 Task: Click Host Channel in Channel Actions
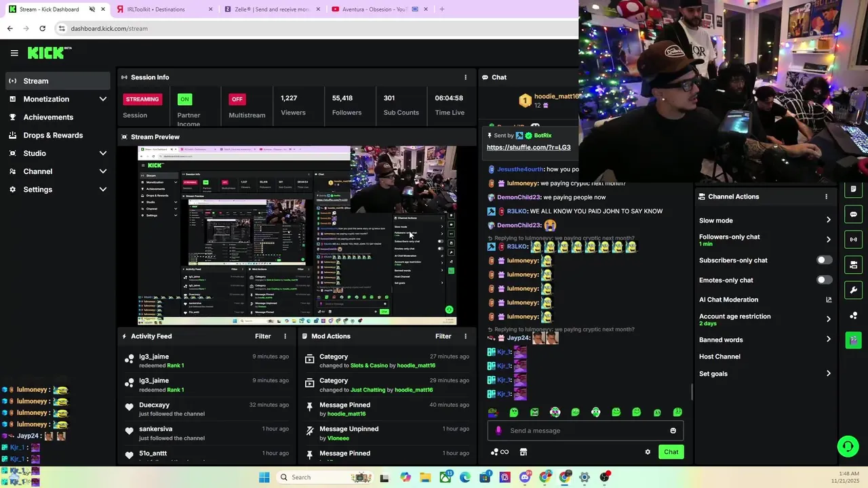(x=719, y=357)
